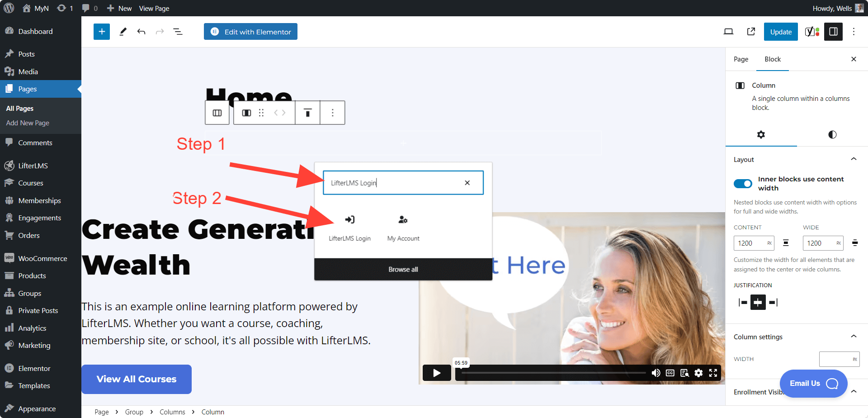868x418 pixels.
Task: Open page in new tab icon
Action: coord(751,32)
